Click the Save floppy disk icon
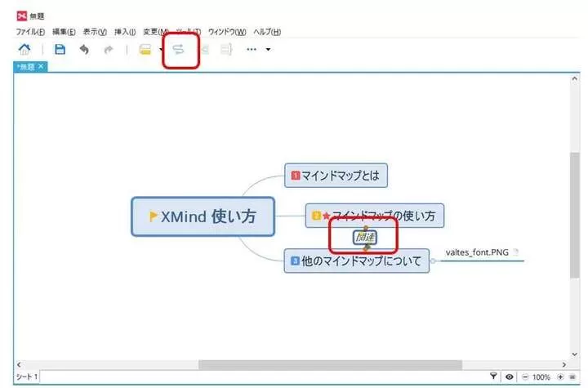The height and width of the screenshot is (388, 588). pyautogui.click(x=60, y=50)
